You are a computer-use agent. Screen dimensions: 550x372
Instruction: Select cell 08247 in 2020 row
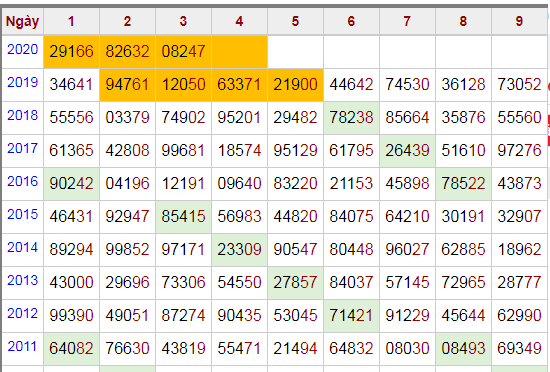pyautogui.click(x=183, y=52)
